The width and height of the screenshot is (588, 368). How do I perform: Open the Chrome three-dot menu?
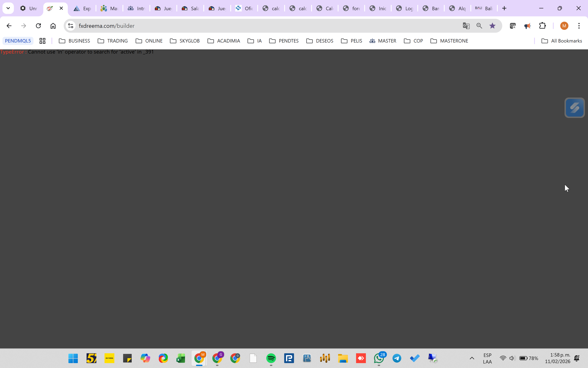coord(579,26)
